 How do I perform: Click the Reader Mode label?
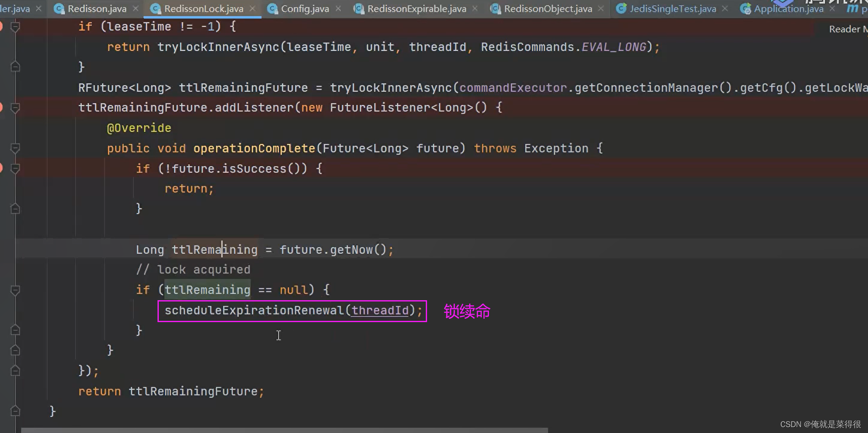point(848,29)
